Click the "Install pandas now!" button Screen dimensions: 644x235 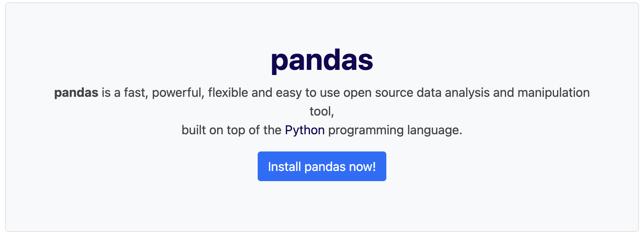[322, 166]
